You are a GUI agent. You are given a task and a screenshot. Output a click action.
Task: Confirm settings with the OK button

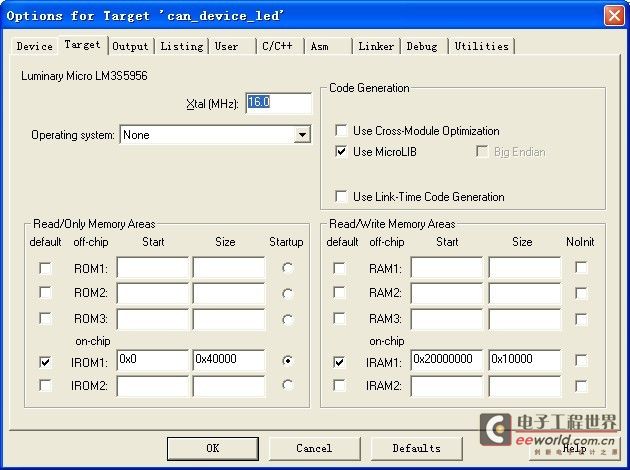point(213,448)
